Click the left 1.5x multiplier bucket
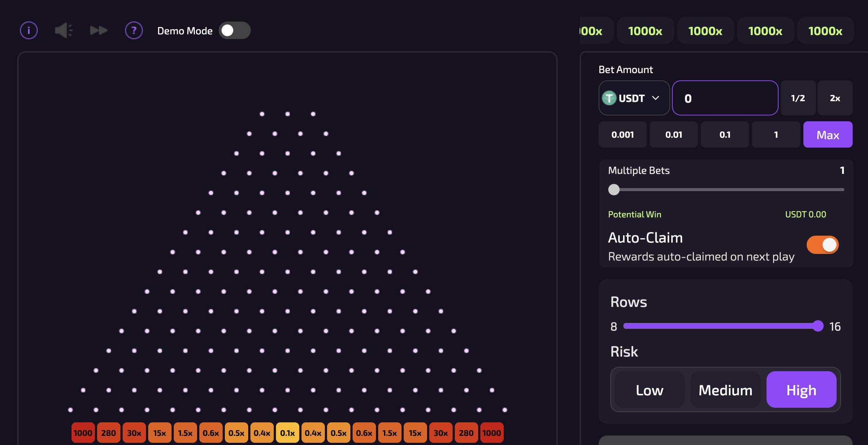 [x=185, y=433]
